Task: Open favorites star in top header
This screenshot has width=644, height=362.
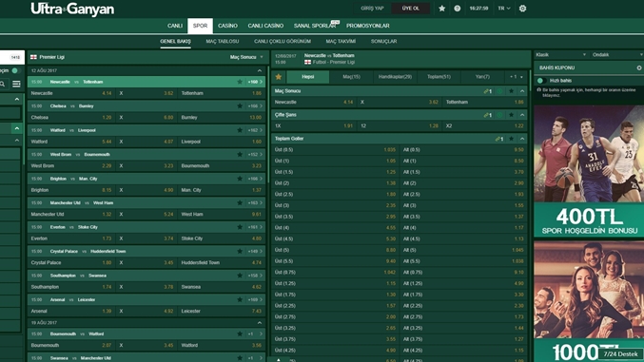Action: pyautogui.click(x=442, y=9)
